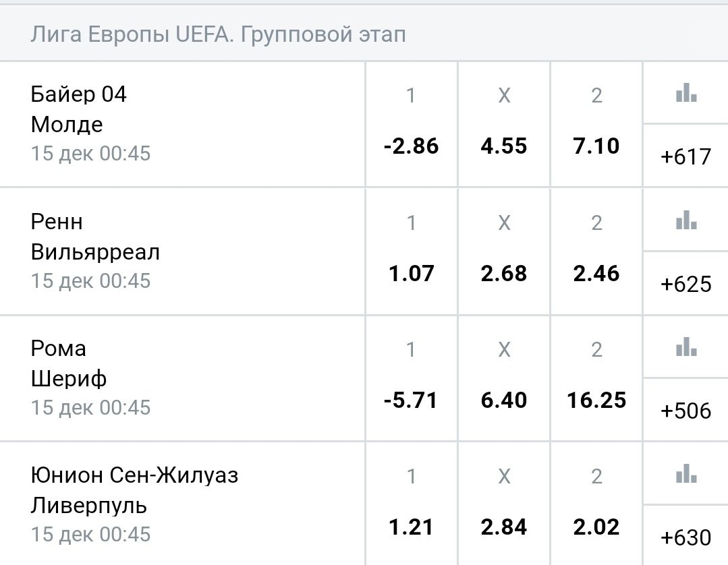Image resolution: width=728 pixels, height=565 pixels.
Task: Bet on Молде away win at 7.10
Action: (x=596, y=146)
